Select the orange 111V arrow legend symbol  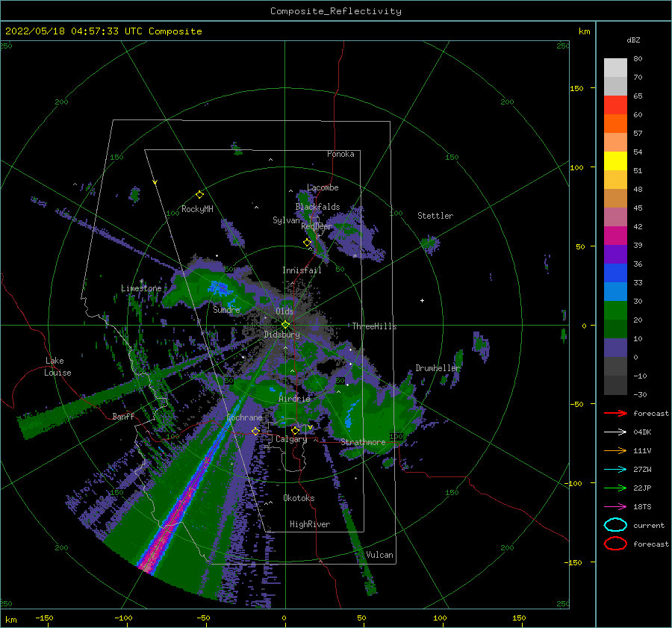coord(615,450)
